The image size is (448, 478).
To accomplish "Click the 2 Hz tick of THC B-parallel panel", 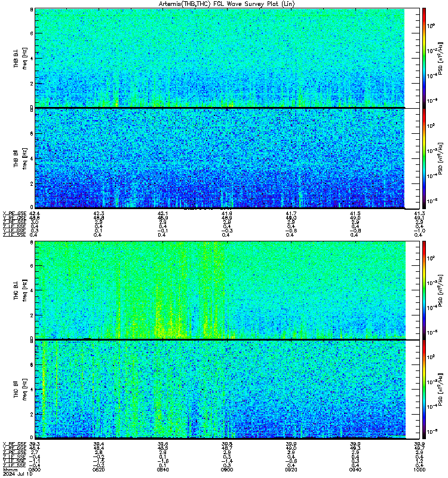I will click(x=32, y=414).
